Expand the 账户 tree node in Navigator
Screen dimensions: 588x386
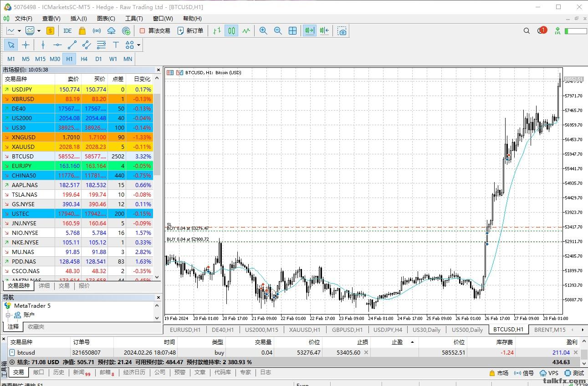8,315
